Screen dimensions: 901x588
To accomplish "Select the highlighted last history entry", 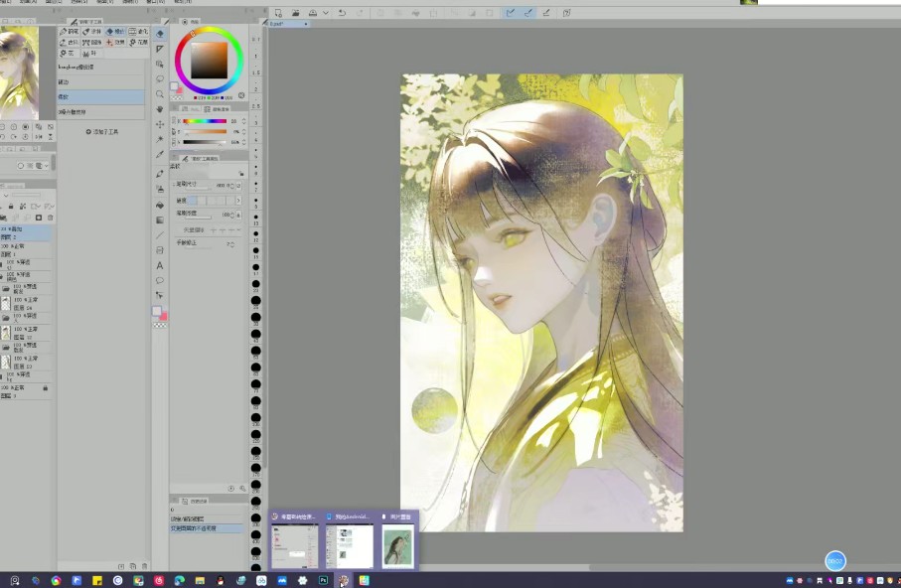I will point(207,528).
